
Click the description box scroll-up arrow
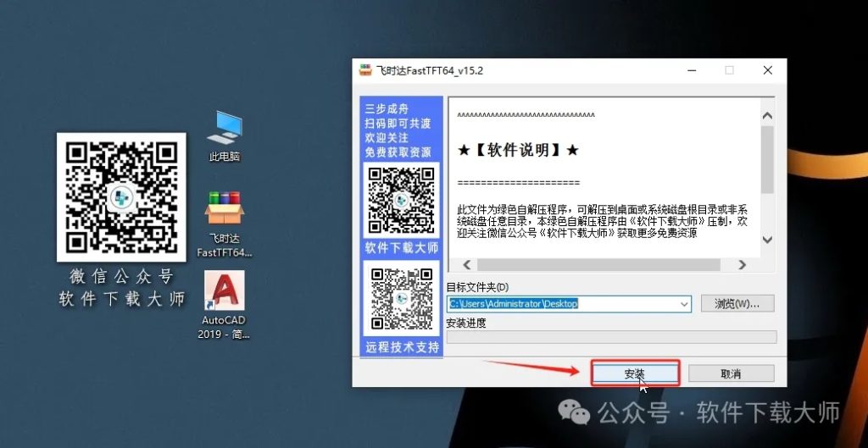click(766, 115)
